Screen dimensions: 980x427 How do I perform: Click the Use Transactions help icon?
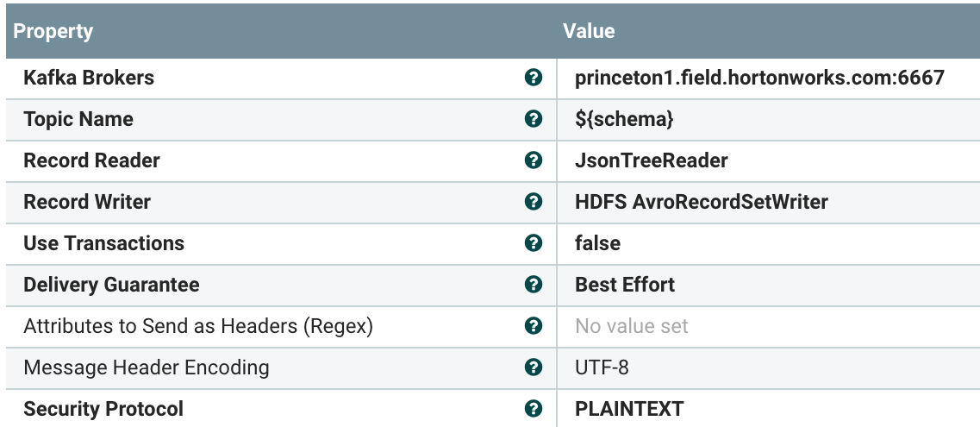click(x=534, y=243)
